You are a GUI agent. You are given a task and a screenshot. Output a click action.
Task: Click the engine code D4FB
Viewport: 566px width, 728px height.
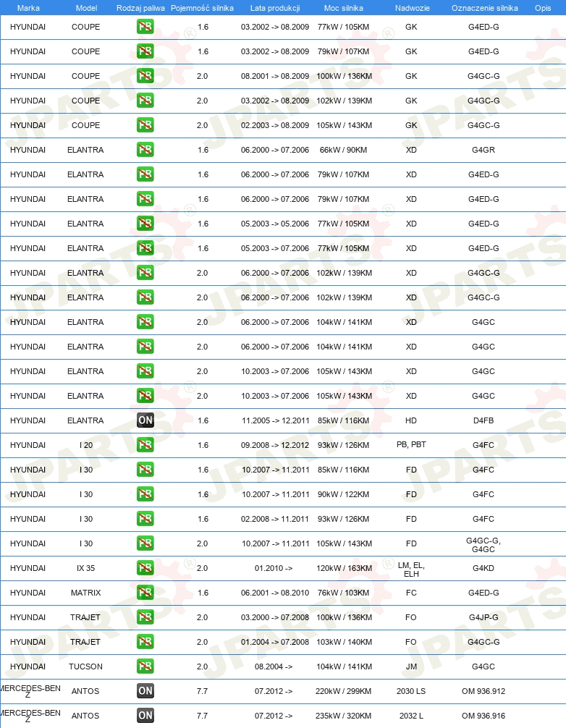(483, 420)
